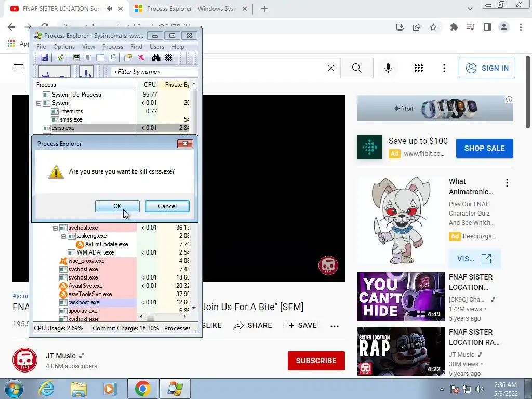
Task: Select the Find Window's Process crosshair icon
Action: pos(169,58)
